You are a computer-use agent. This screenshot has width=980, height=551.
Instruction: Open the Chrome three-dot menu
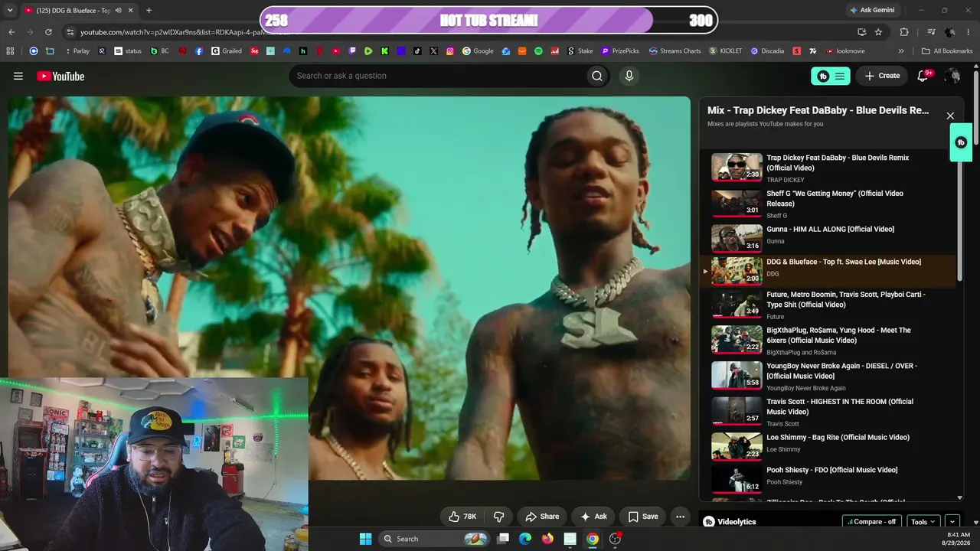969,32
